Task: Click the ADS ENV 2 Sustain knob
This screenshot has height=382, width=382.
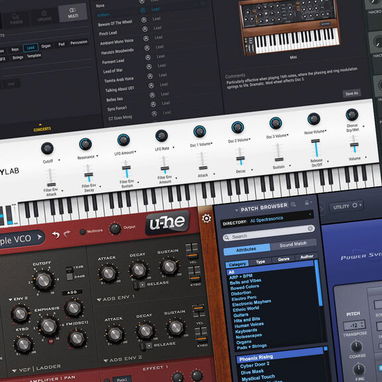Action: [176, 328]
